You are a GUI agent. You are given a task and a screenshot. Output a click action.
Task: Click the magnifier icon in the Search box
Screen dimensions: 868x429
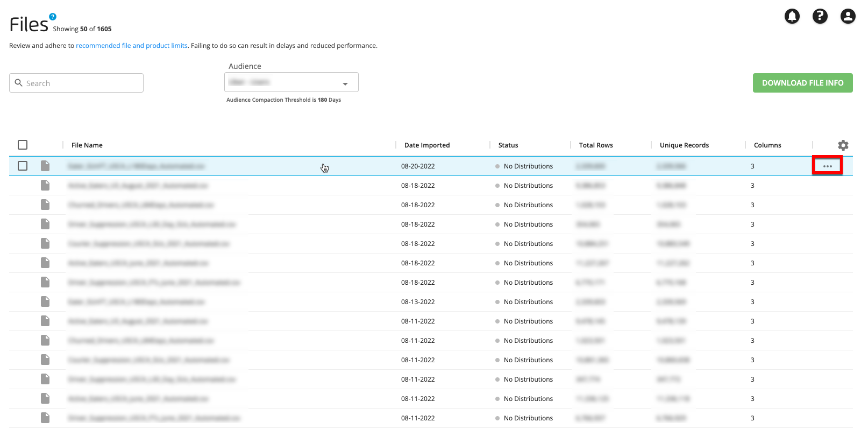[x=19, y=83]
